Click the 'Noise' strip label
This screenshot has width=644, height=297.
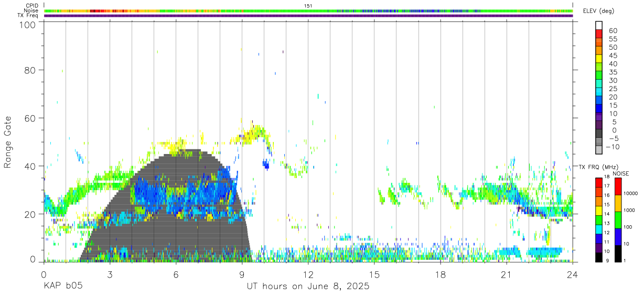tap(31, 10)
